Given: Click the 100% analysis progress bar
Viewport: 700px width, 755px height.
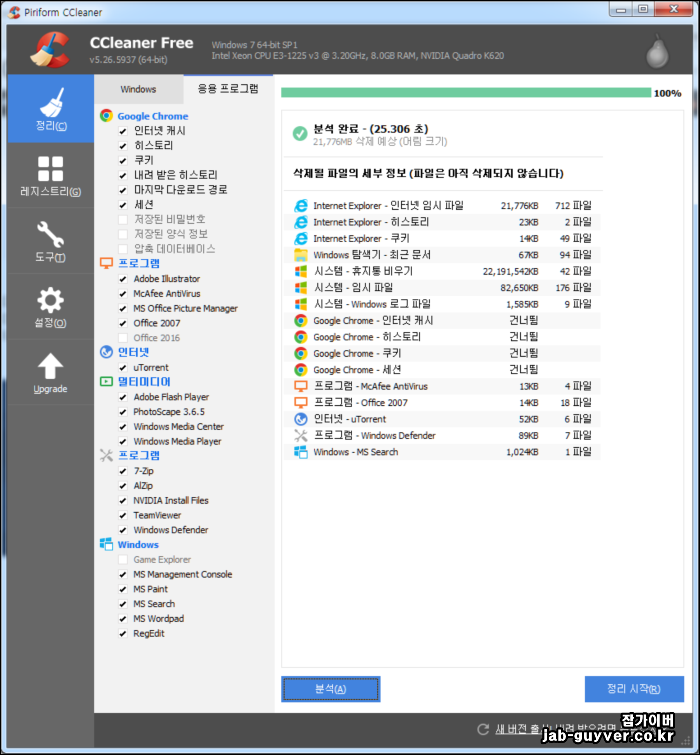Looking at the screenshot, I should [x=466, y=93].
